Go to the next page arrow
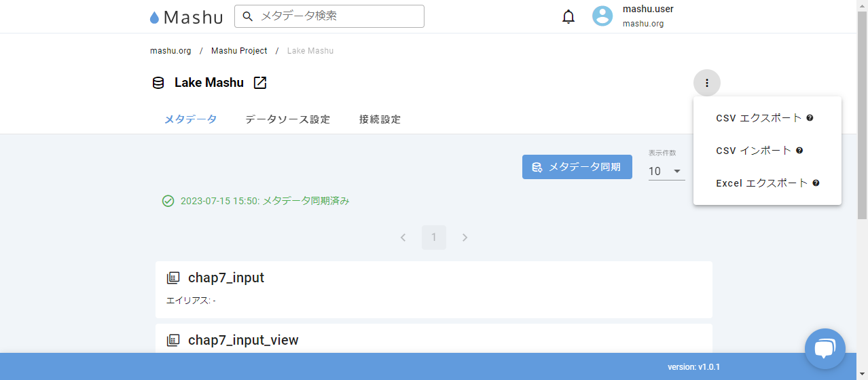Screen dimensions: 868x380 coord(465,237)
